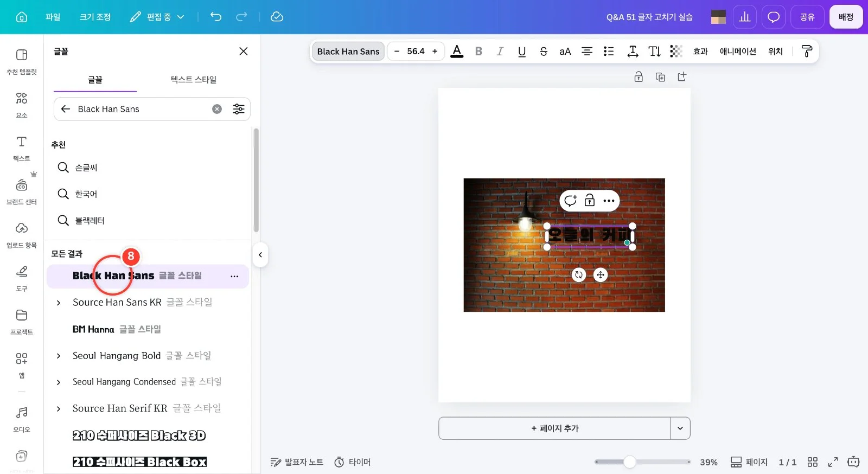The width and height of the screenshot is (868, 474).
Task: Open the 업로드 항목 uploads panel
Action: tap(22, 235)
